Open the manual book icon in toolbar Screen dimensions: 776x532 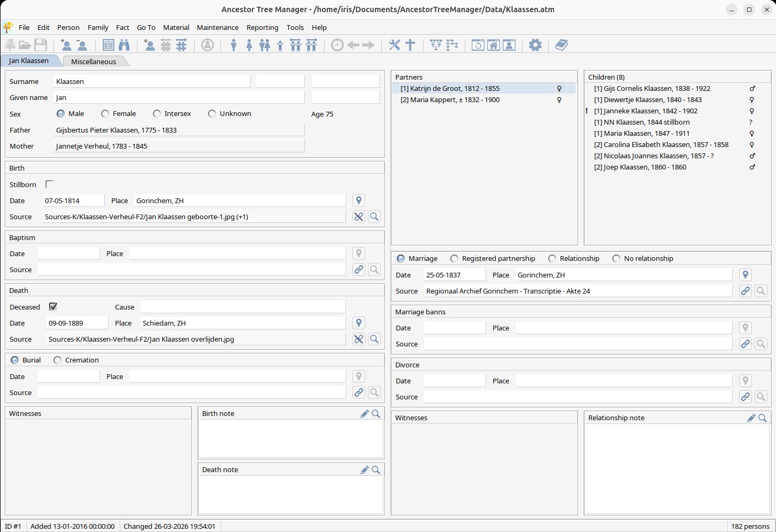click(x=561, y=45)
